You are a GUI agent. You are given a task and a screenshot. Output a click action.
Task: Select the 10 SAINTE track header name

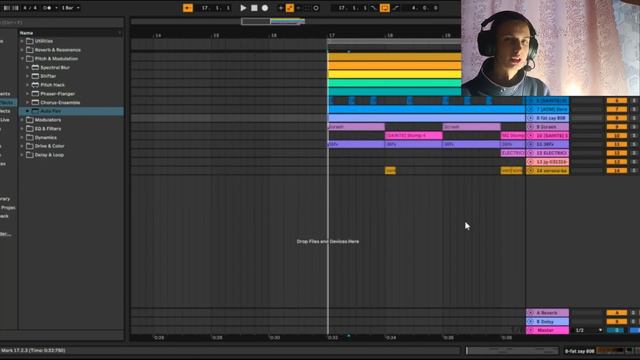(x=552, y=136)
